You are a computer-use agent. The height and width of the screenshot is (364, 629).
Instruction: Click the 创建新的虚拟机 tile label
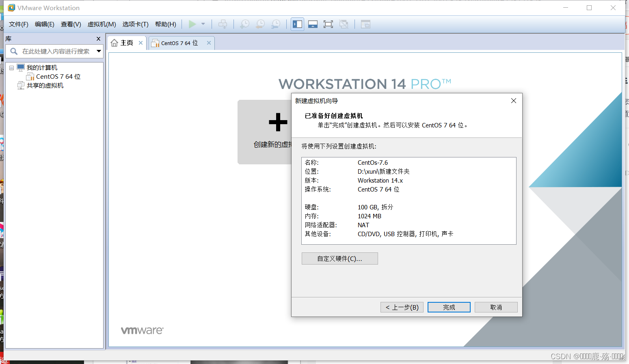point(272,144)
